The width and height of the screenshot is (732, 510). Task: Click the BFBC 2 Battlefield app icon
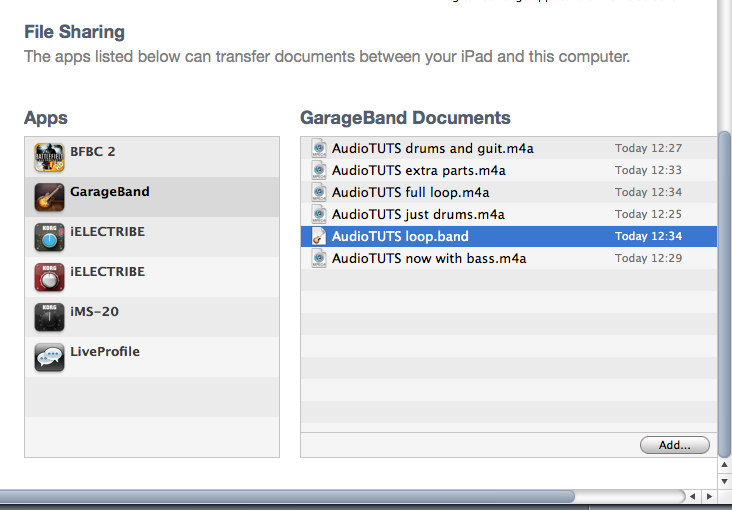click(x=49, y=157)
